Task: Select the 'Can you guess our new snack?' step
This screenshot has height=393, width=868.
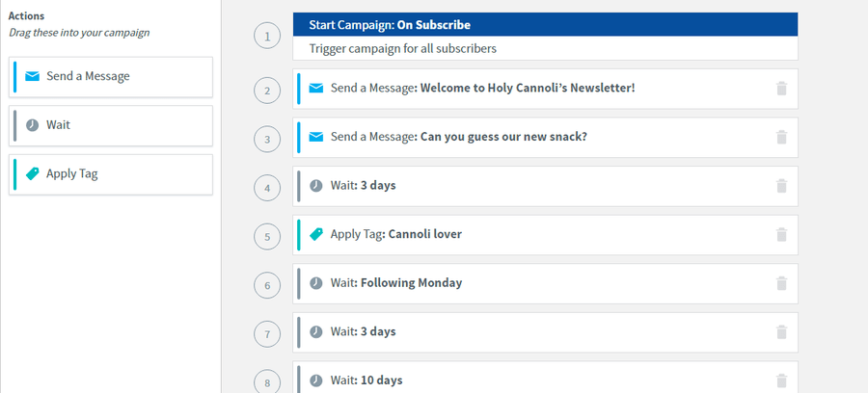Action: click(545, 137)
